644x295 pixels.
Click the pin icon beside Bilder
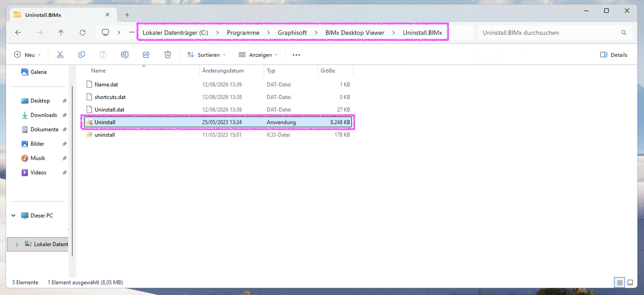pos(64,144)
